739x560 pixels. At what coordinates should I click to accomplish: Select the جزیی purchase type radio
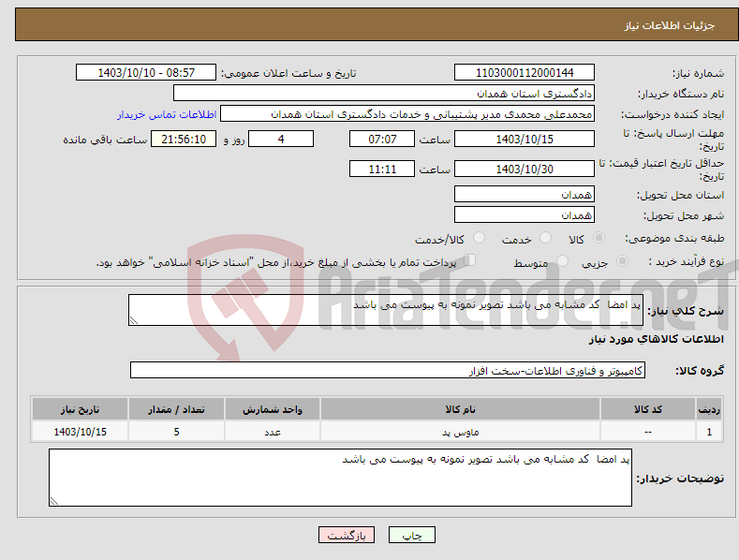click(622, 260)
